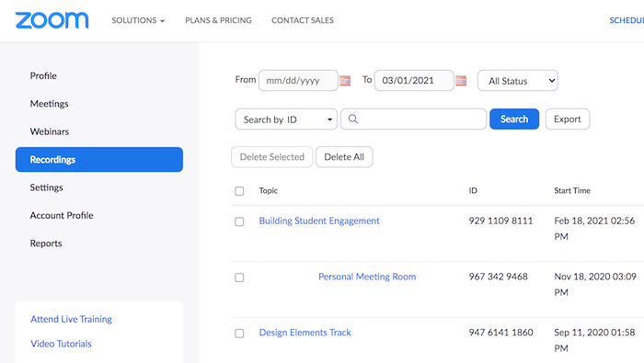Open the From date calendar icon
This screenshot has width=644, height=363.
(x=345, y=81)
